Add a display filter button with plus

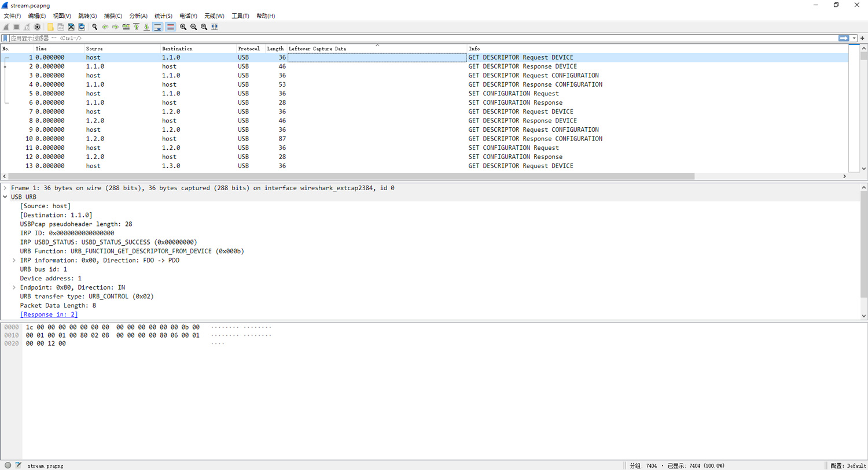click(x=862, y=38)
